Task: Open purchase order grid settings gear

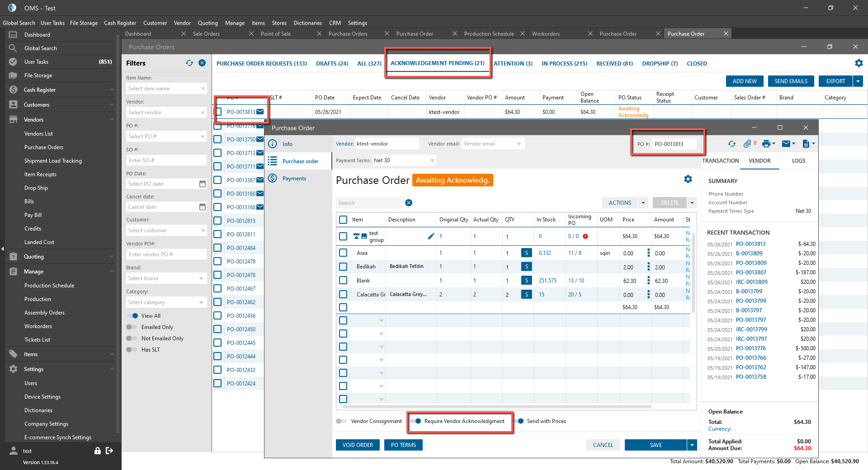Action: 688,179
